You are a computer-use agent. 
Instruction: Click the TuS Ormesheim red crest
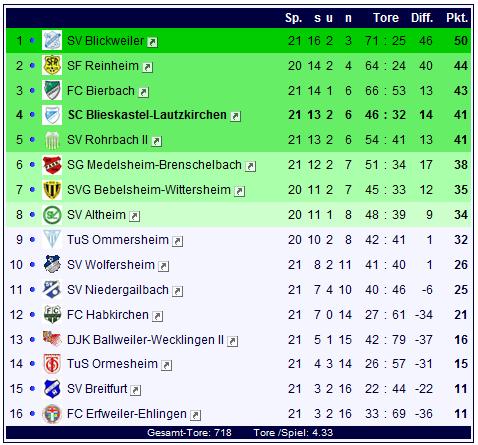[x=52, y=364]
